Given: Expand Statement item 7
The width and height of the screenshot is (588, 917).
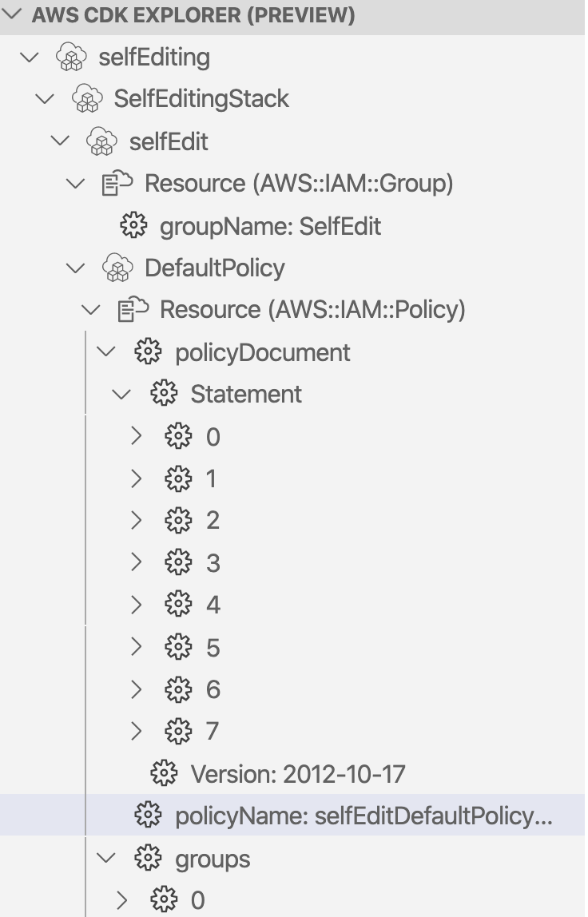Looking at the screenshot, I should coord(137,731).
